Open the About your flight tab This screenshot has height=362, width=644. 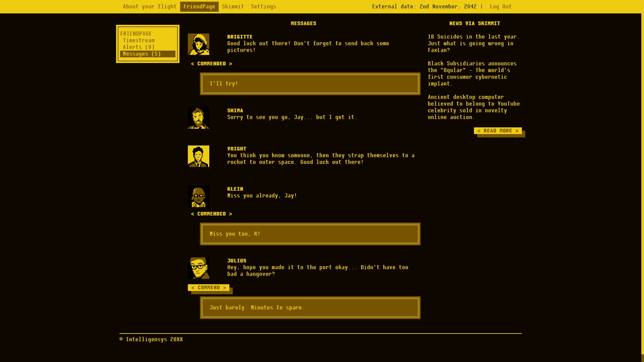point(150,7)
